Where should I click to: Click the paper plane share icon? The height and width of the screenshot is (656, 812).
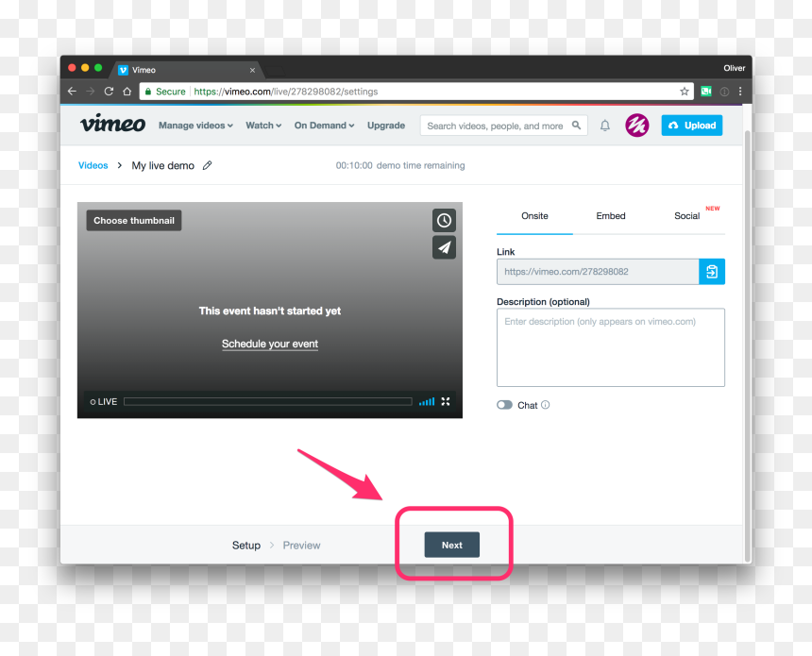pos(444,247)
